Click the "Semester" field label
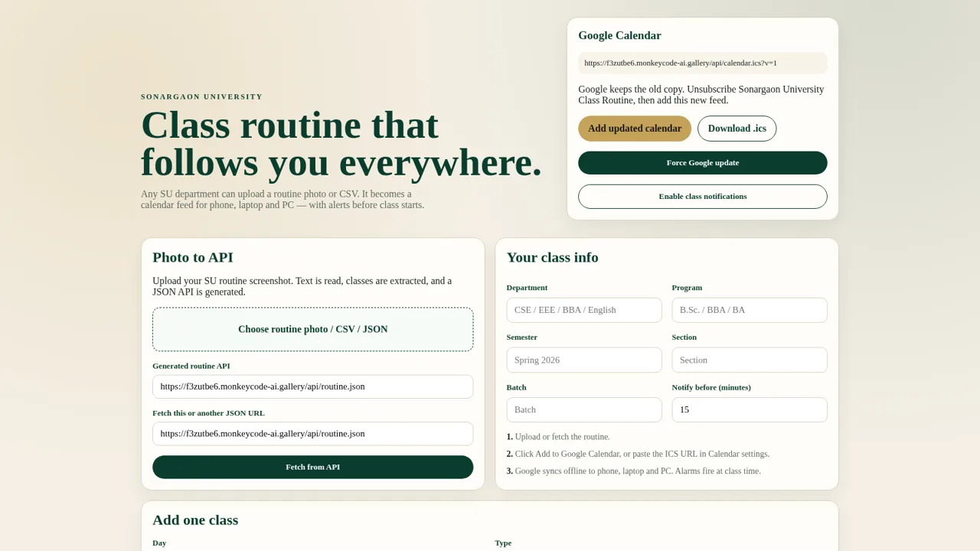Viewport: 980px width, 551px height. [521, 337]
